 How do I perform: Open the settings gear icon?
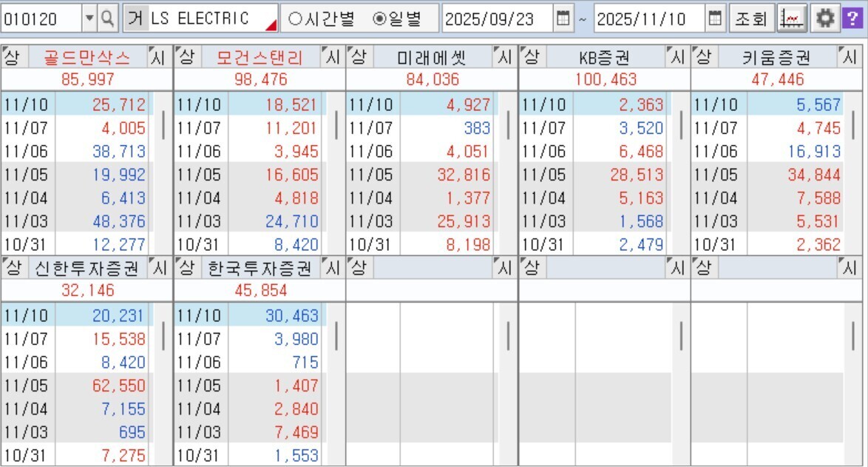[x=825, y=19]
